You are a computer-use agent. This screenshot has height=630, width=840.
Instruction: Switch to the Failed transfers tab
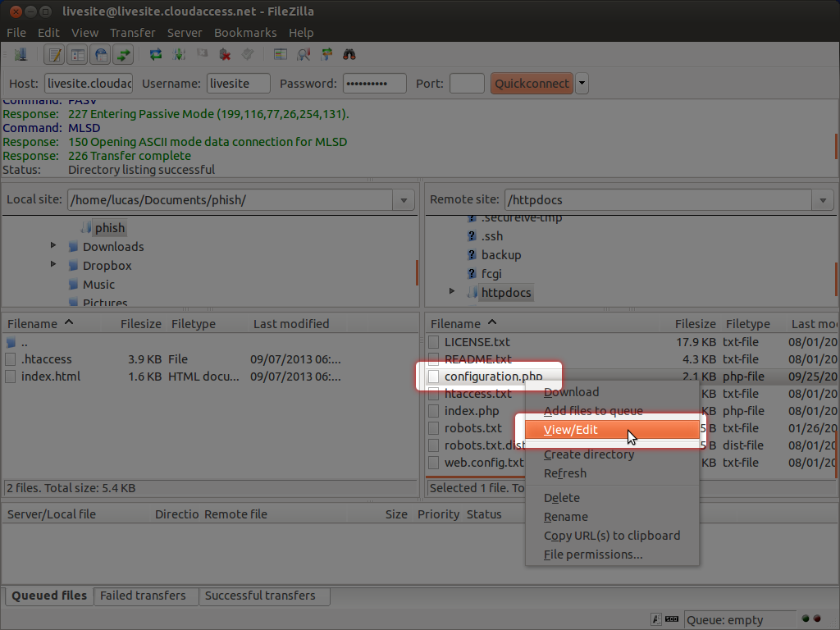point(146,596)
